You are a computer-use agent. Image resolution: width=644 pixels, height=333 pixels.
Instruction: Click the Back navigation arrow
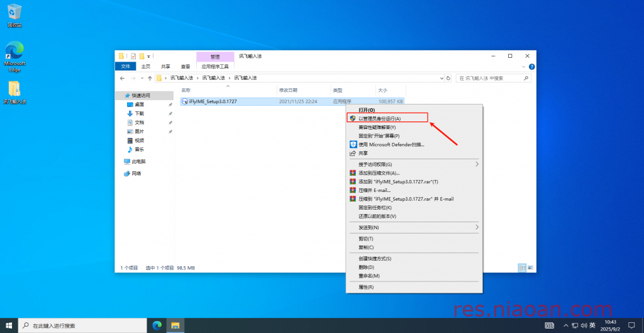tap(123, 78)
